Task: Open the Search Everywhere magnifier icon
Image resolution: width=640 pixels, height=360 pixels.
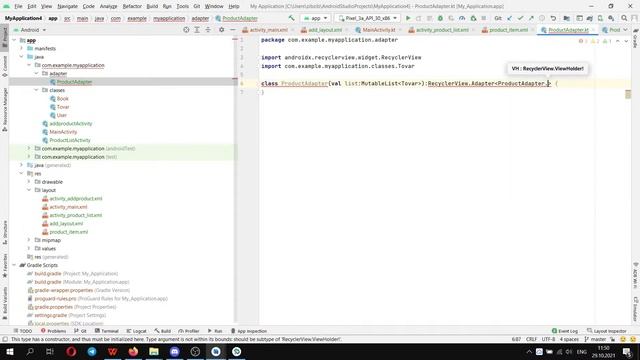Action: [624, 18]
